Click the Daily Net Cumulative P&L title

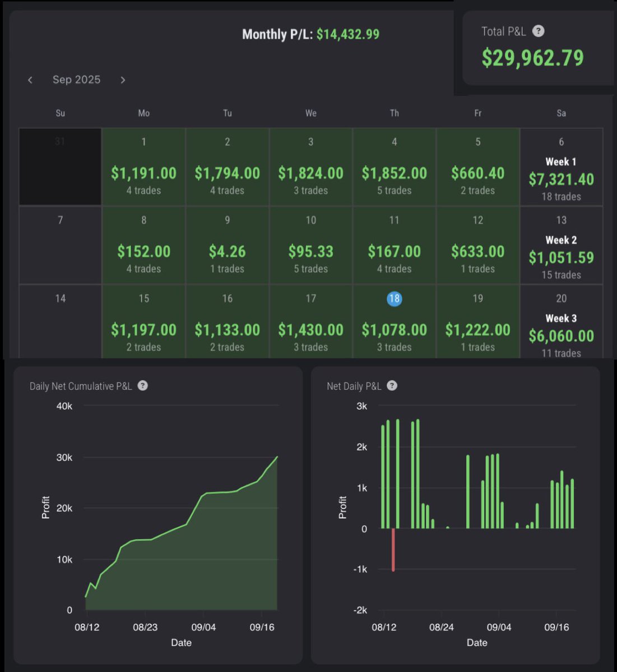81,386
